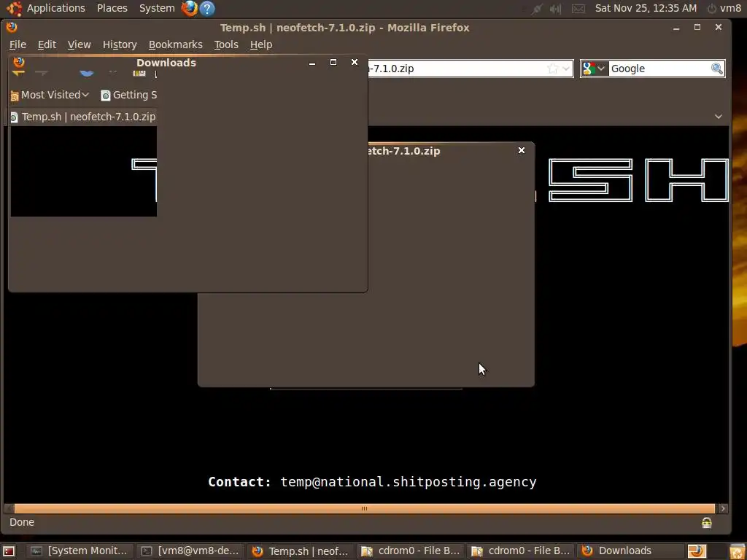Image resolution: width=747 pixels, height=560 pixels.
Task: Expand the Most Visited bookmarks folder
Action: click(x=50, y=95)
